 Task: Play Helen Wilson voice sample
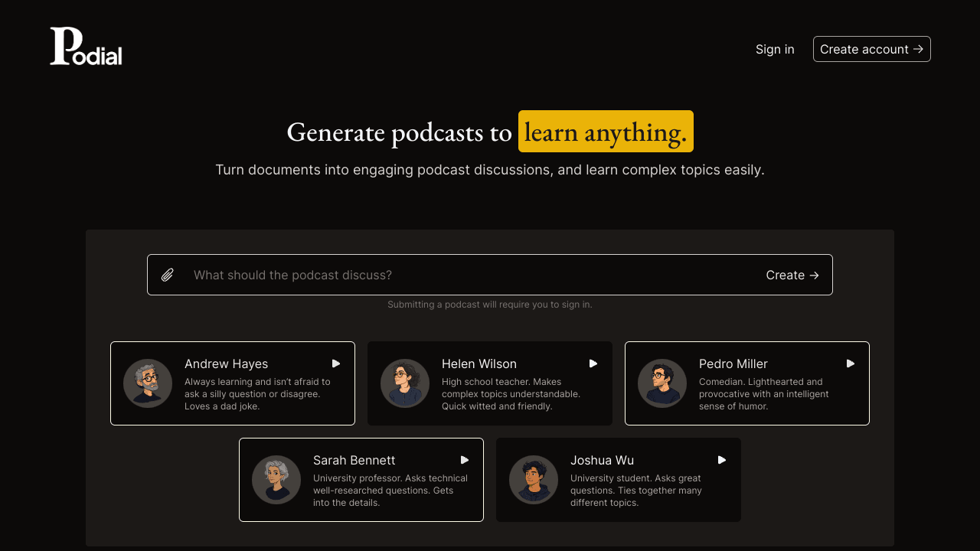593,364
